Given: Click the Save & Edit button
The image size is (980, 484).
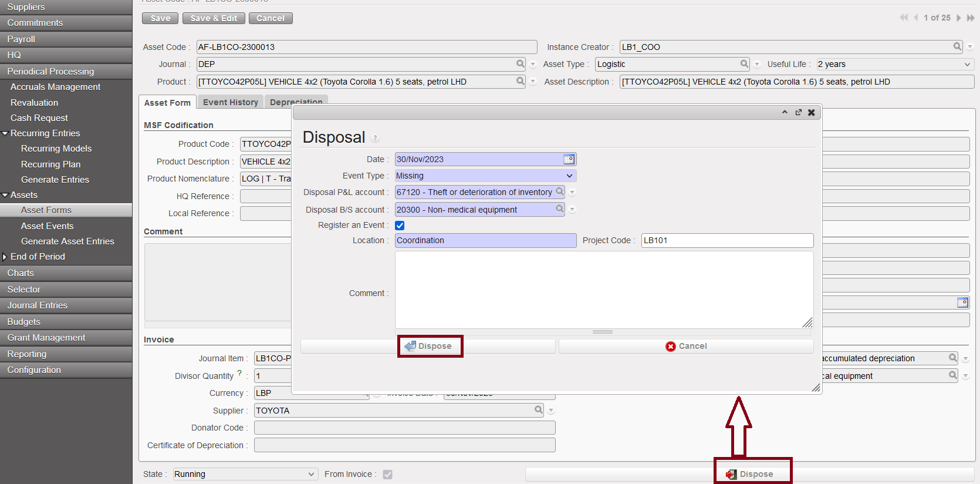Looking at the screenshot, I should 214,18.
